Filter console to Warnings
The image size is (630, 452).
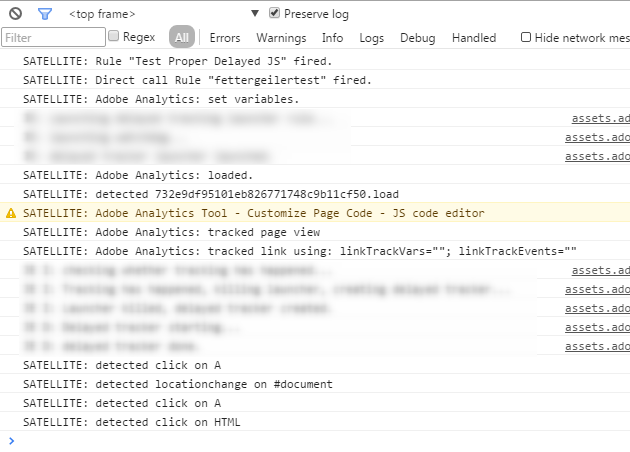(x=281, y=38)
